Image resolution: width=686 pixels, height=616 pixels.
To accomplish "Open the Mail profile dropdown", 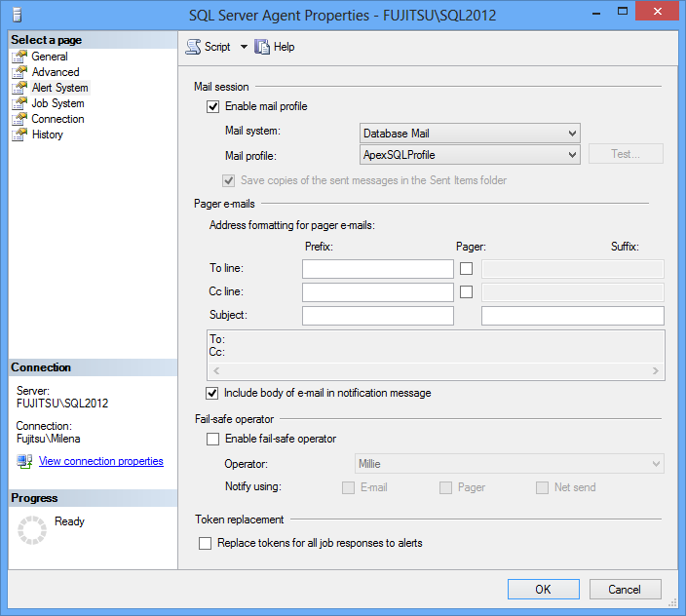I will pyautogui.click(x=470, y=154).
